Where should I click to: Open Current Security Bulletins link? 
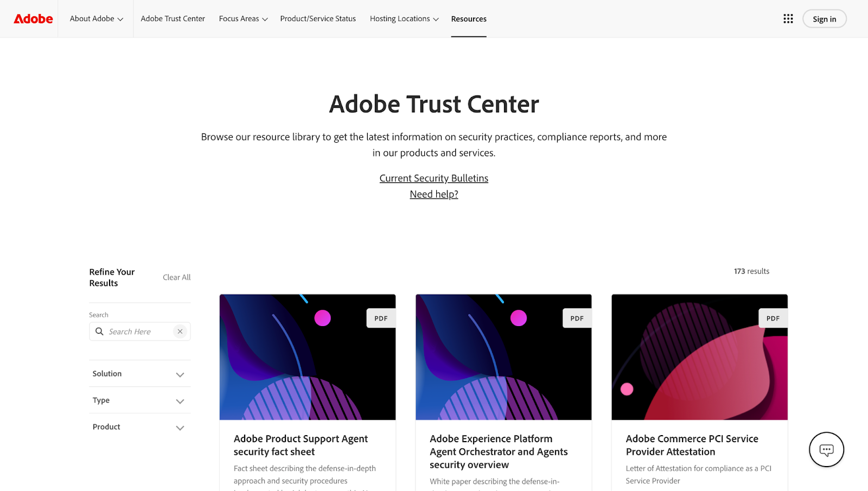(x=434, y=178)
